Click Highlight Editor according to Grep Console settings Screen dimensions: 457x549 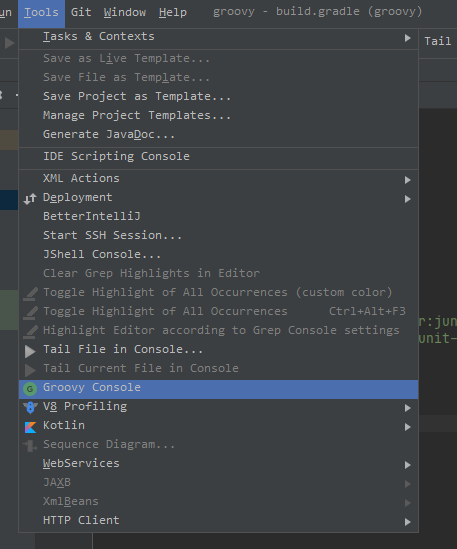coord(219,331)
